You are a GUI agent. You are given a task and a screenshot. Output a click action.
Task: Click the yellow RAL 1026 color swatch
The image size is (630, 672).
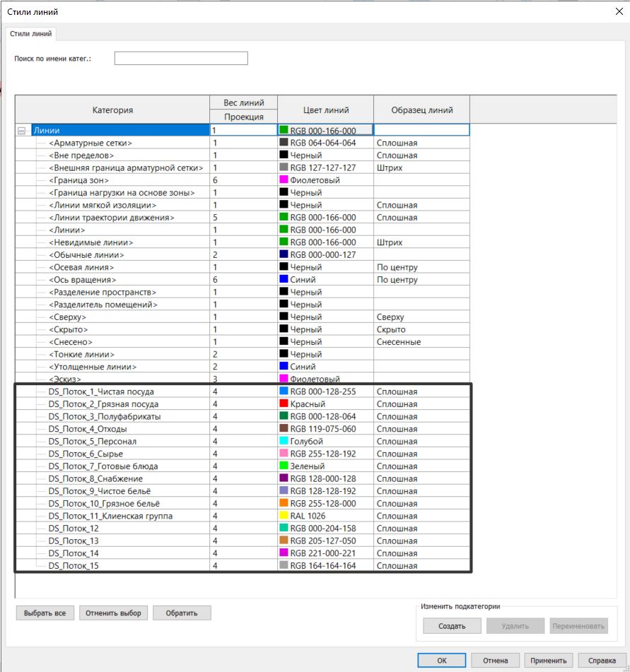[284, 516]
